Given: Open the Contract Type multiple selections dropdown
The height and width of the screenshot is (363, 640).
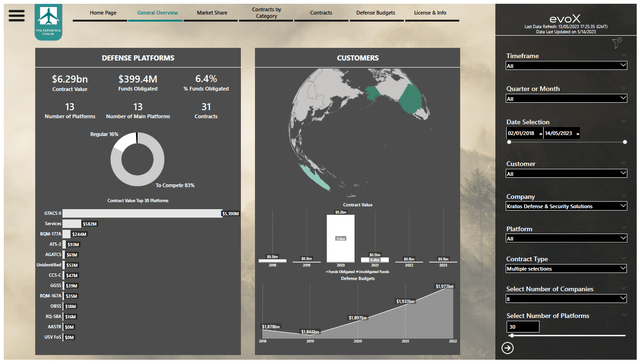Looking at the screenshot, I should (x=566, y=269).
